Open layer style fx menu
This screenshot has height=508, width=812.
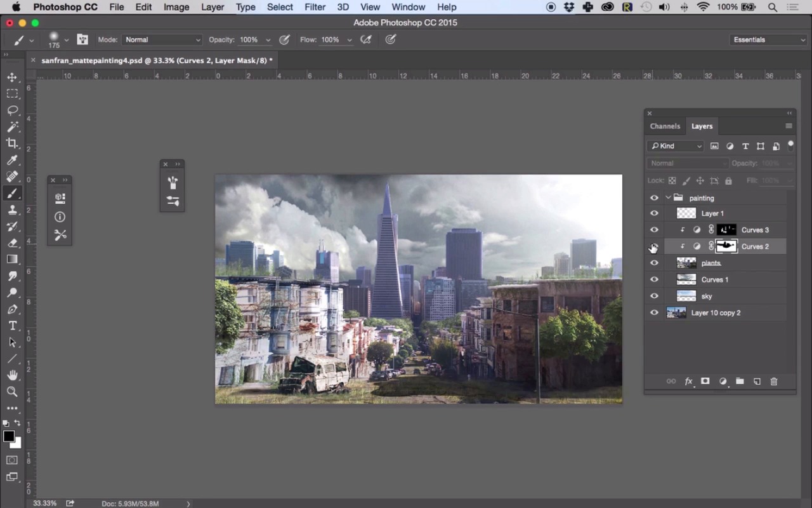(688, 381)
